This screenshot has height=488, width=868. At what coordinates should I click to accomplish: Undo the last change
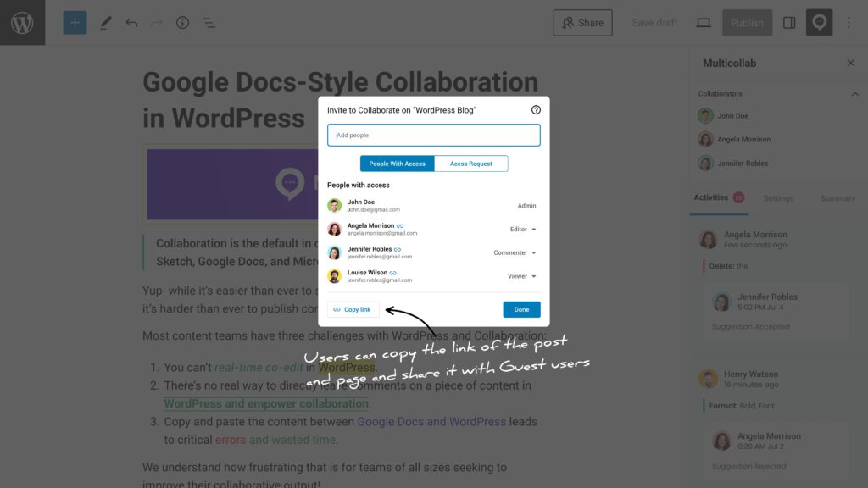[x=131, y=23]
